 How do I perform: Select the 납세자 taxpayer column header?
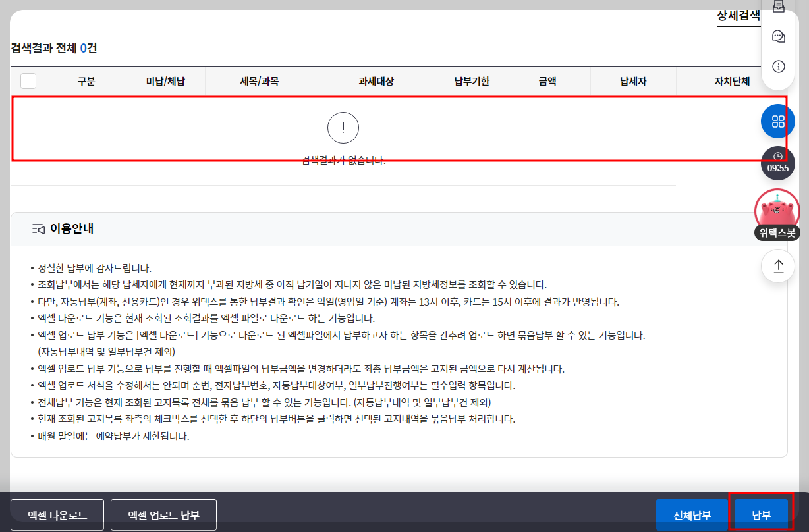pos(633,80)
